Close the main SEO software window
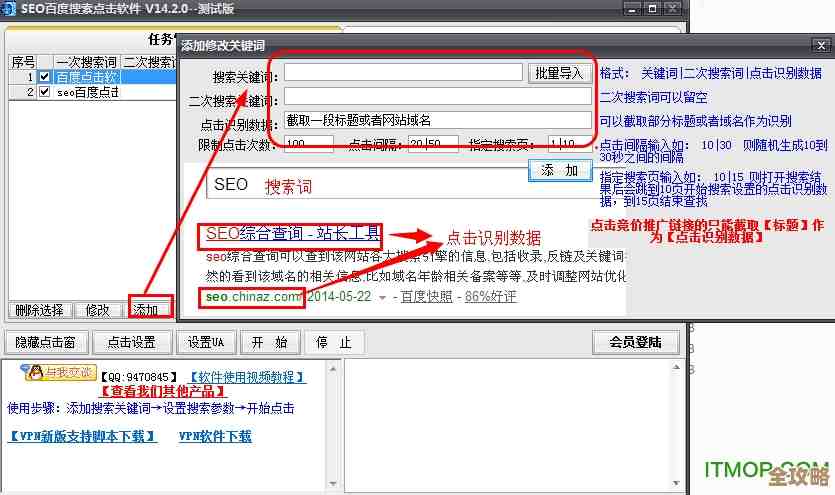 point(673,9)
